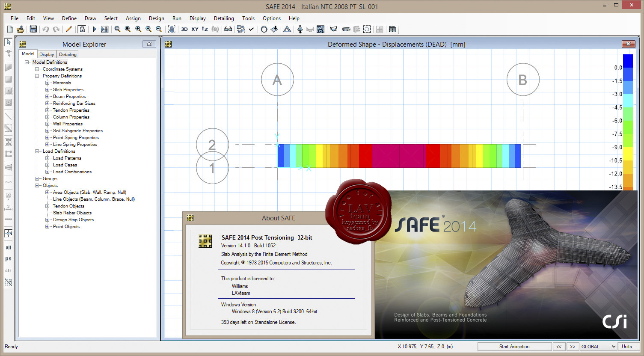Open an existing model file icon
The width and height of the screenshot is (644, 356).
coord(20,29)
